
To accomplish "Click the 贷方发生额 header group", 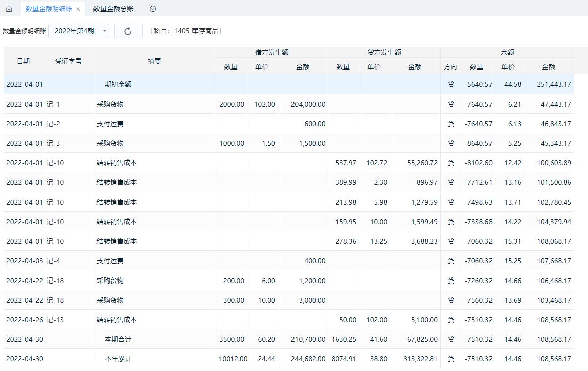I will point(384,52).
